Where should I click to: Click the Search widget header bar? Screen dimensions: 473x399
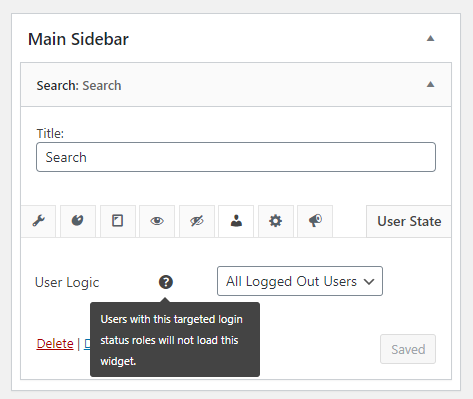tap(236, 85)
